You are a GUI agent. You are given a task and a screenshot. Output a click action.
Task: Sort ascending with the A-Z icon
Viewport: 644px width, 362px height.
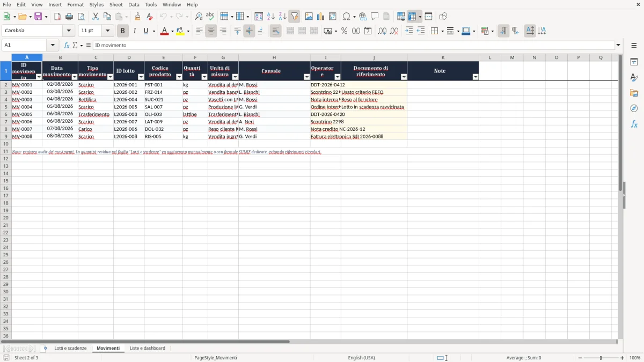pyautogui.click(x=271, y=17)
